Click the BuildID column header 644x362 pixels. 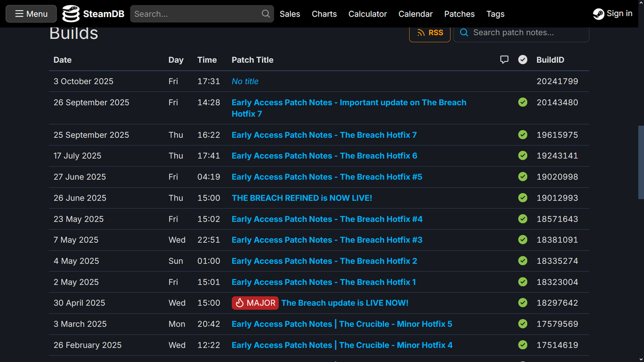point(550,60)
